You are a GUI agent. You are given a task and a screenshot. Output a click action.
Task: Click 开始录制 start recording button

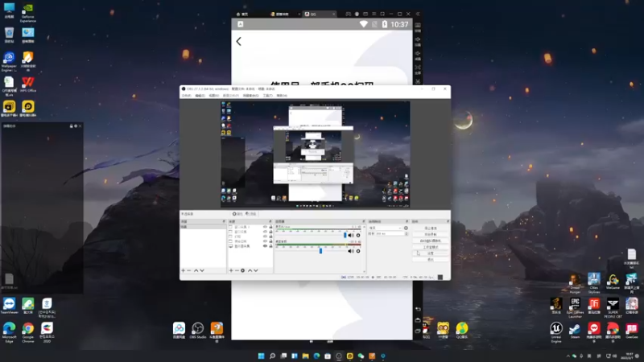(431, 234)
